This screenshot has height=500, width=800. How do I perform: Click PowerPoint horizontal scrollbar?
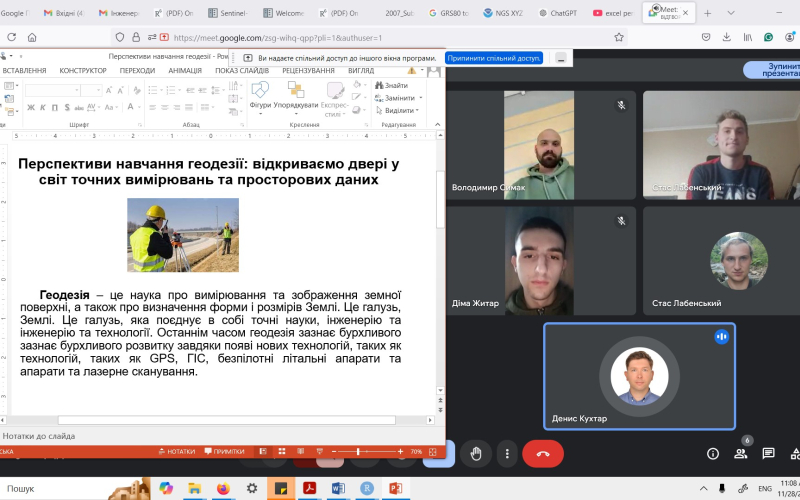tap(227, 420)
